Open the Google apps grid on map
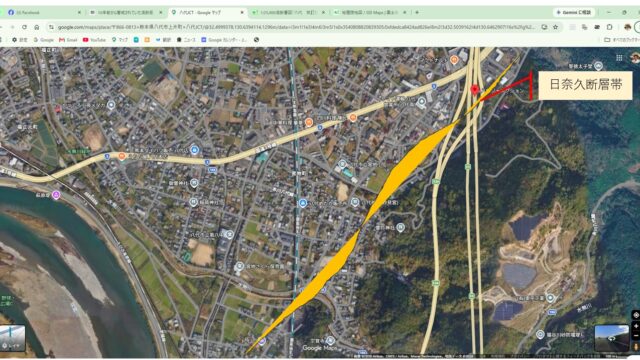Screen dimensions: 640x360 click(x=619, y=58)
